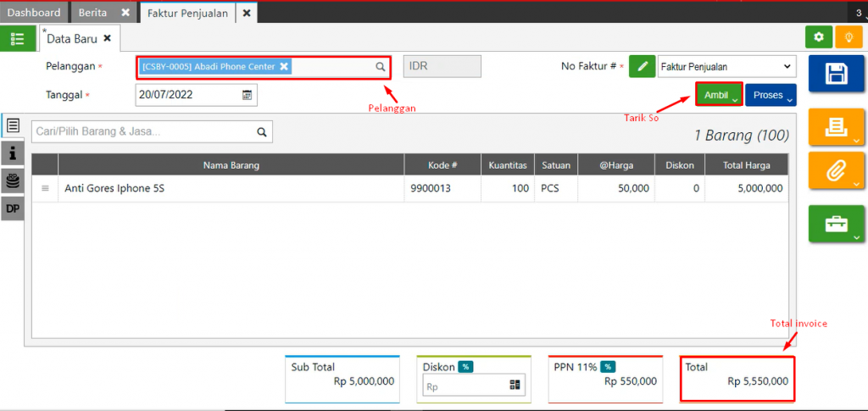The height and width of the screenshot is (411, 868).
Task: Click the Sub Total Rp 5,000,000 box
Action: click(x=342, y=380)
